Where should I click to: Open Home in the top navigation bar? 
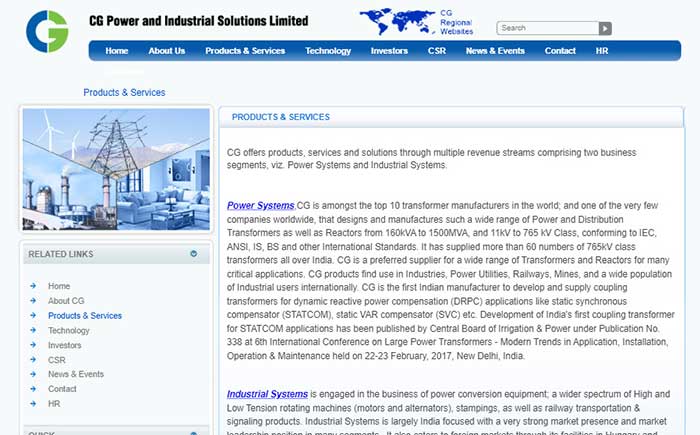[117, 51]
